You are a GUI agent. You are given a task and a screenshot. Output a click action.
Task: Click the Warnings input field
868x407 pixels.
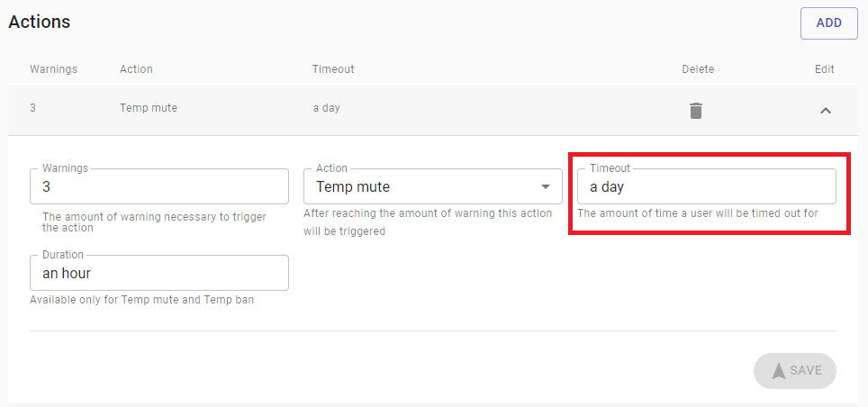(x=159, y=187)
